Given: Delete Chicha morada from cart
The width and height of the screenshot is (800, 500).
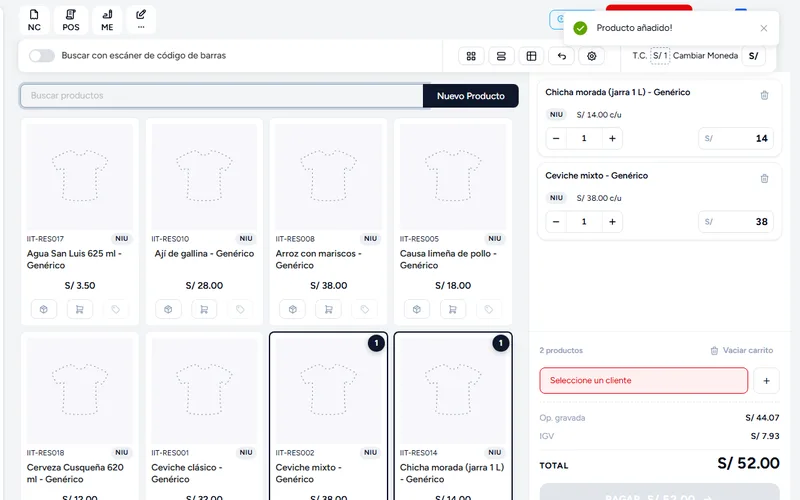Looking at the screenshot, I should point(764,95).
